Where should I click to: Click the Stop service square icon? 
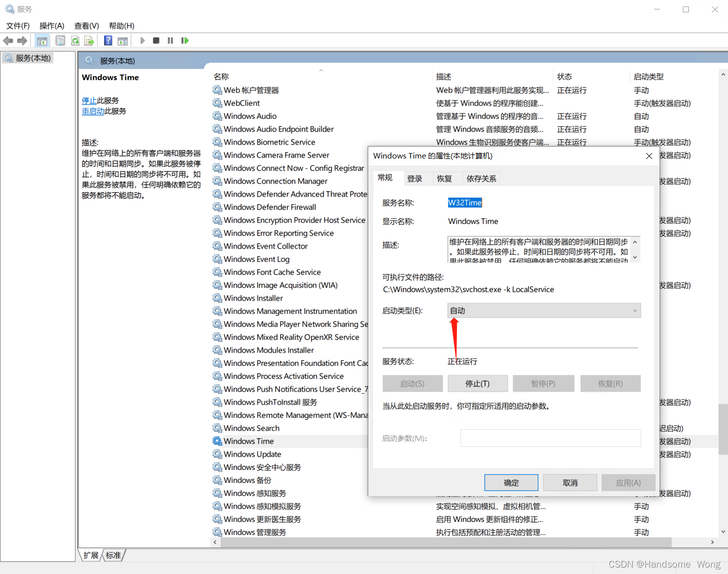point(156,41)
